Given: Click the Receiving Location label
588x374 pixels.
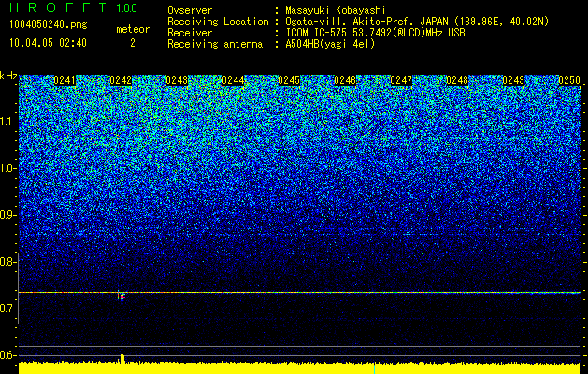Looking at the screenshot, I should point(218,22).
